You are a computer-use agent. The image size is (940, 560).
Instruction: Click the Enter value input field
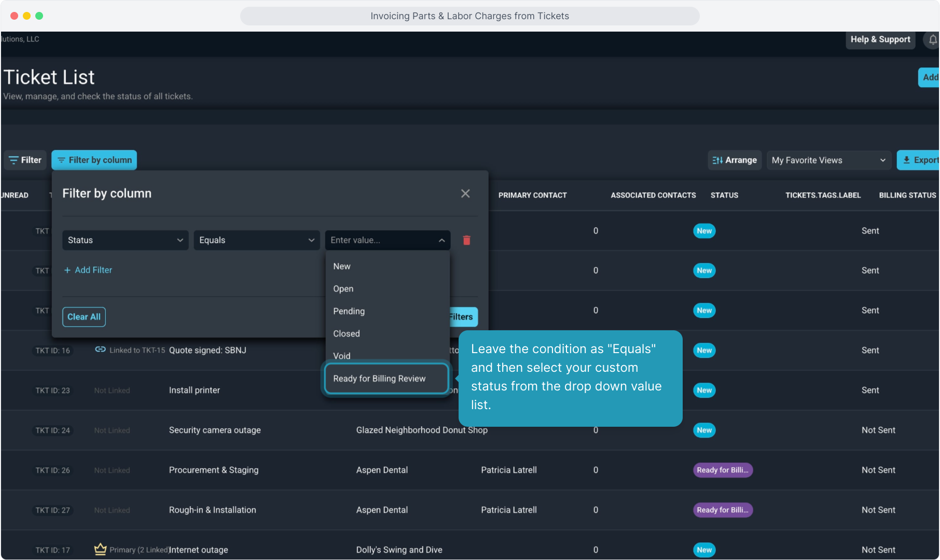[381, 240]
